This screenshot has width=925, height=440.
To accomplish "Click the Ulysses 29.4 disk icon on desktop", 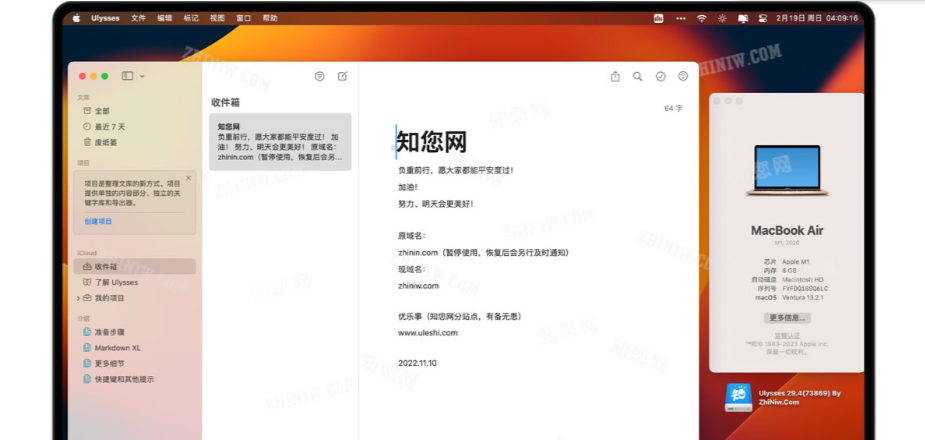I will tap(739, 398).
